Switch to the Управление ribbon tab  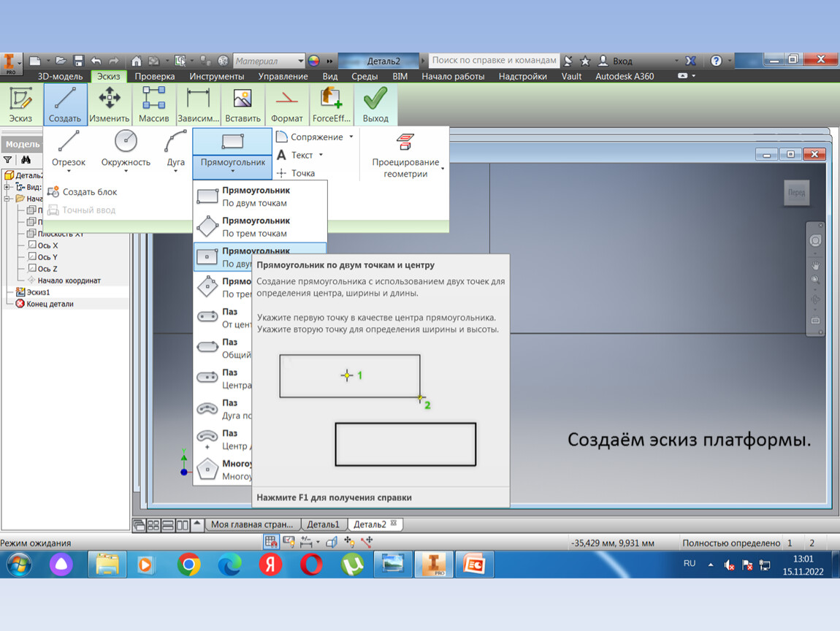coord(283,76)
